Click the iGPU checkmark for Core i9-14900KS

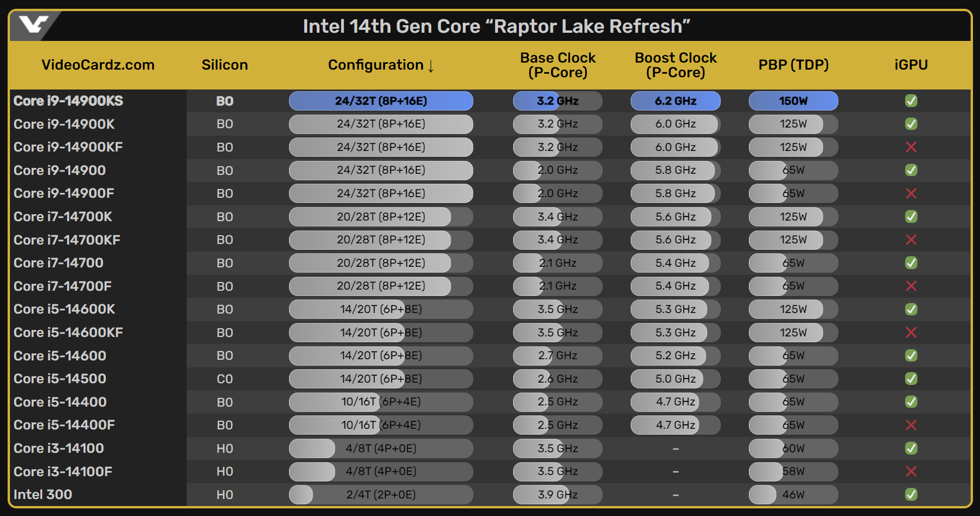pos(911,101)
